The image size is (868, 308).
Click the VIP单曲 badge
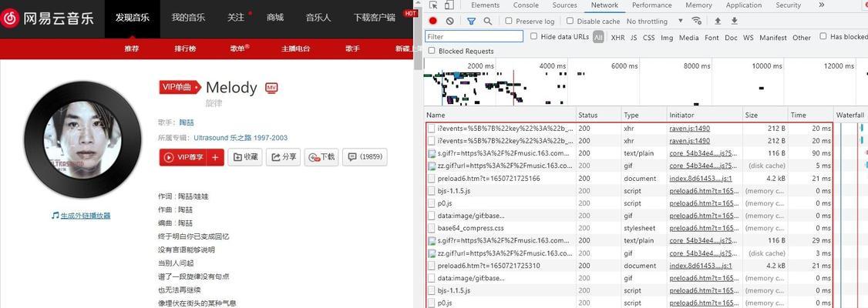pos(180,87)
